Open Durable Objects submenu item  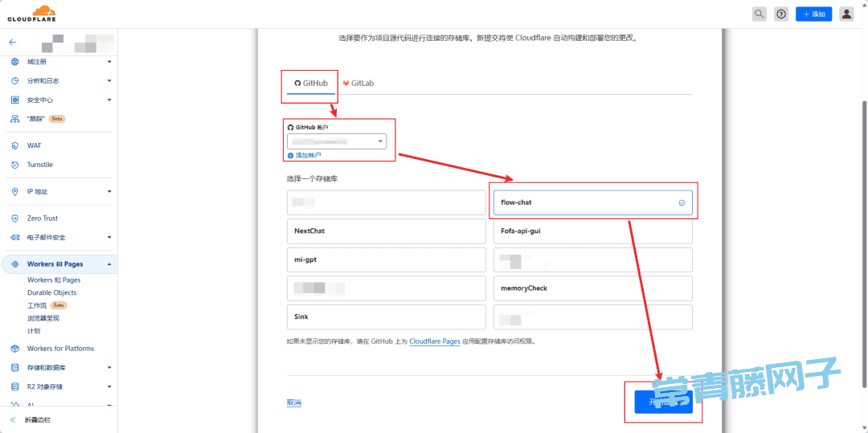point(52,292)
